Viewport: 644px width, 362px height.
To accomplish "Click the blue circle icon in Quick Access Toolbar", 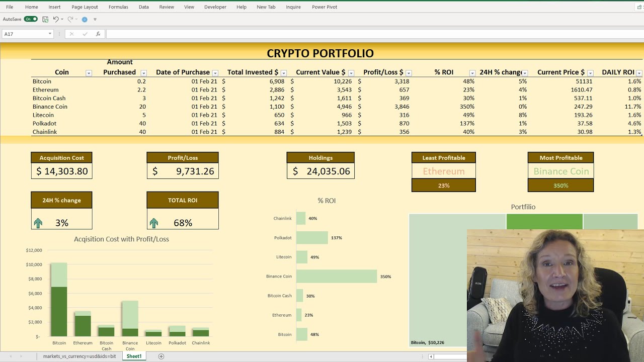I will click(85, 19).
